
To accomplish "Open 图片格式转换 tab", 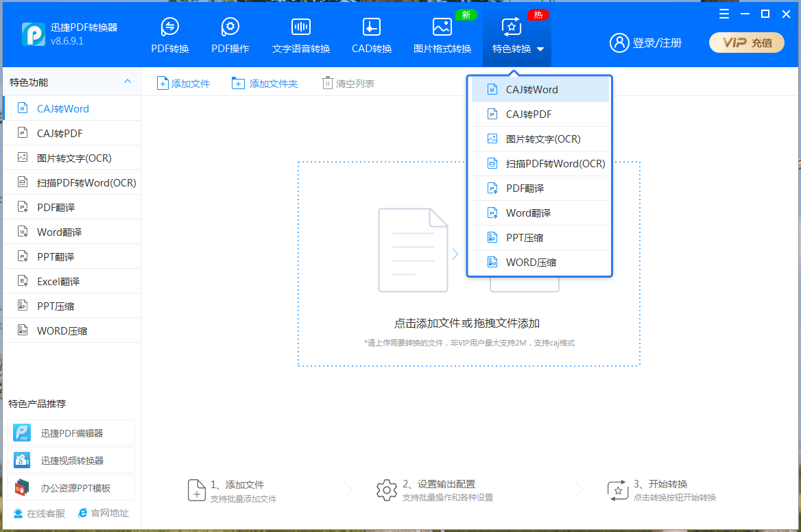I will coord(442,35).
